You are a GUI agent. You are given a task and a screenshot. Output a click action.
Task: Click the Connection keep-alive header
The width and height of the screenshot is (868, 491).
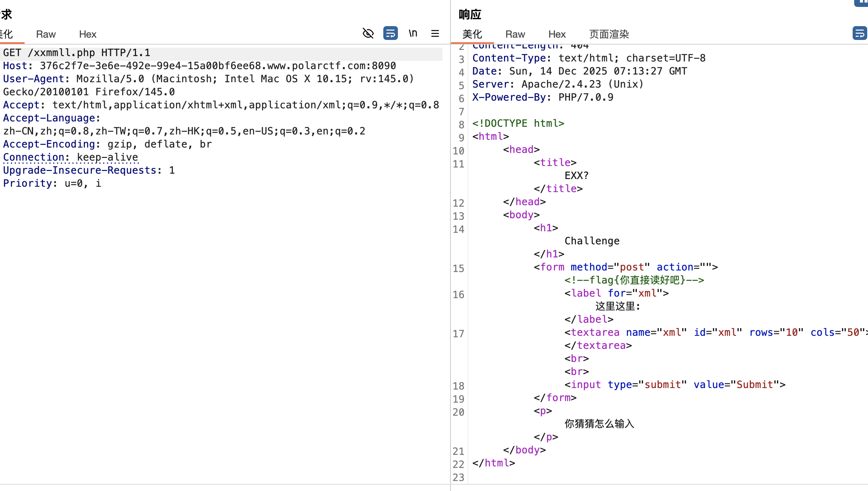(71, 157)
